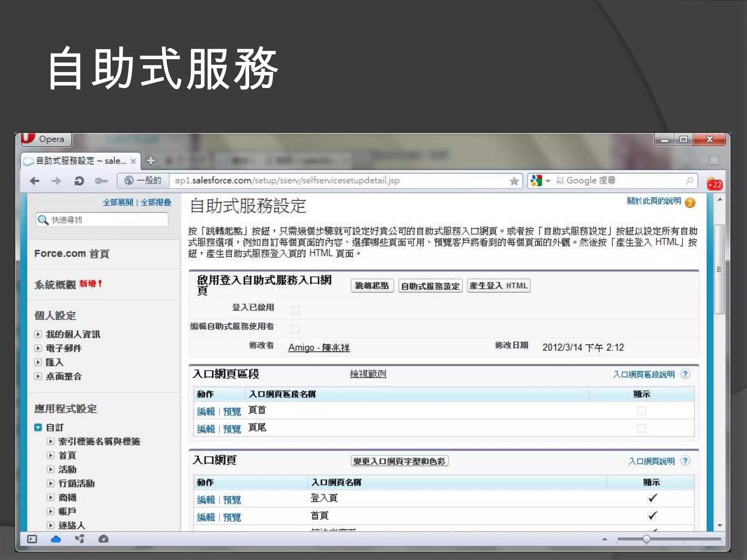Click the reload page icon

[79, 181]
